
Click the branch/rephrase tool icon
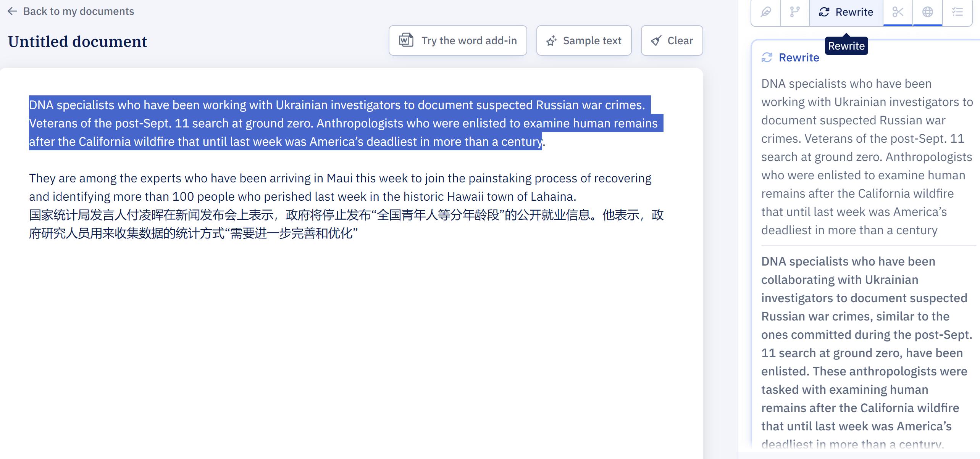795,11
